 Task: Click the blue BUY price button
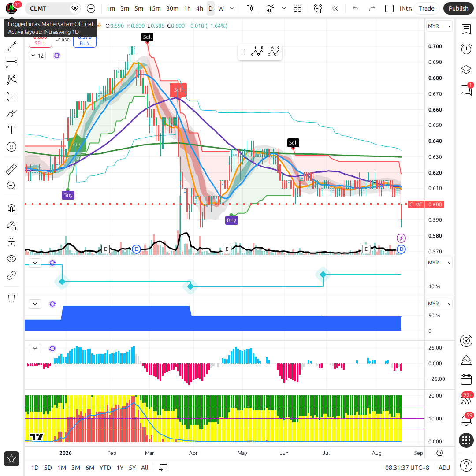pos(85,41)
